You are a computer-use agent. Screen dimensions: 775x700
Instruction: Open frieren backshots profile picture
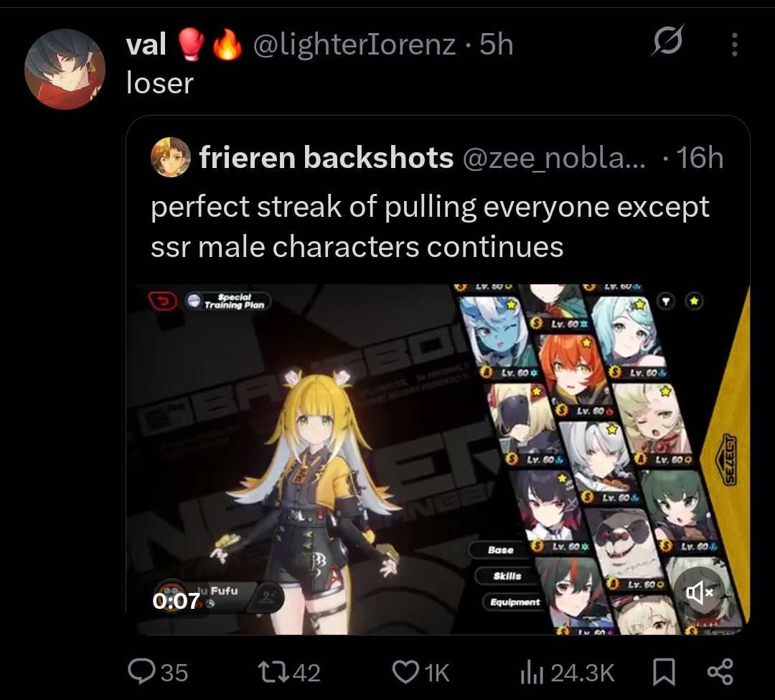coord(171,157)
